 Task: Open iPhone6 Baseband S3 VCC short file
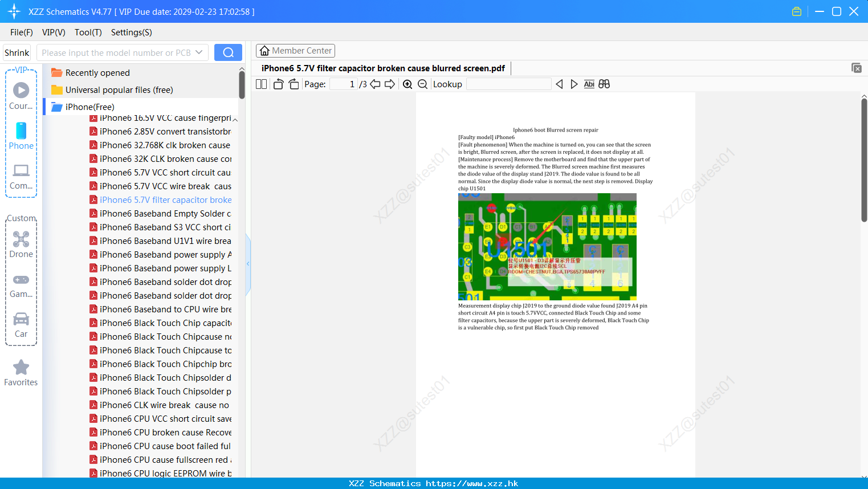(x=160, y=227)
